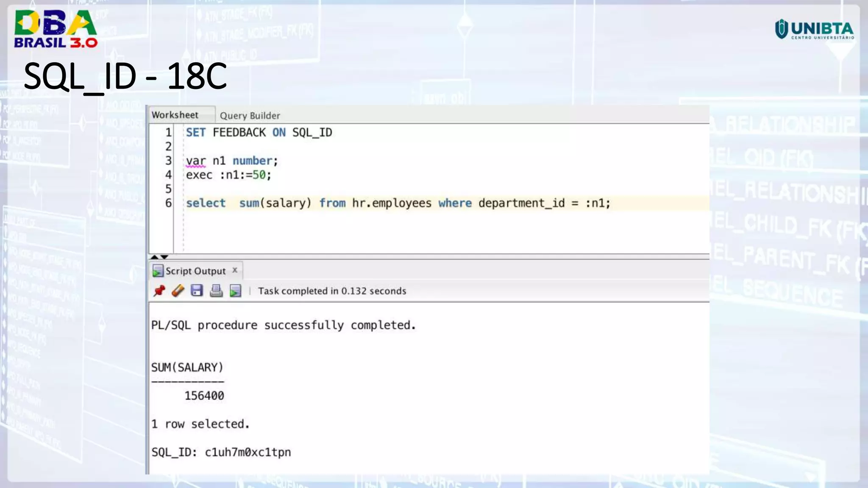This screenshot has width=868, height=488.
Task: Click the UNIBTA logo
Action: [x=814, y=29]
